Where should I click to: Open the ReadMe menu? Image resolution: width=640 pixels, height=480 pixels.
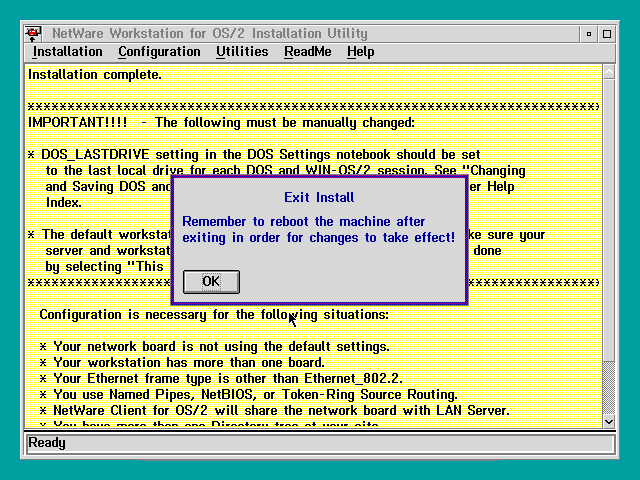308,52
